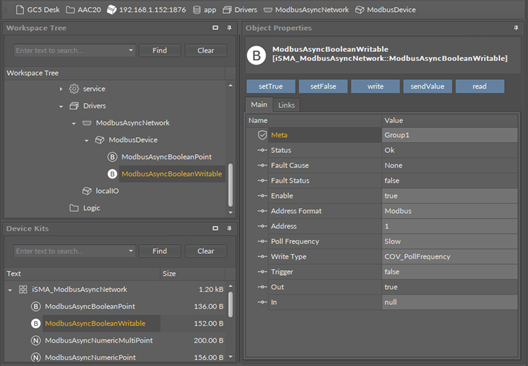528x366 pixels.
Task: Switch to the Links tab
Action: [286, 105]
